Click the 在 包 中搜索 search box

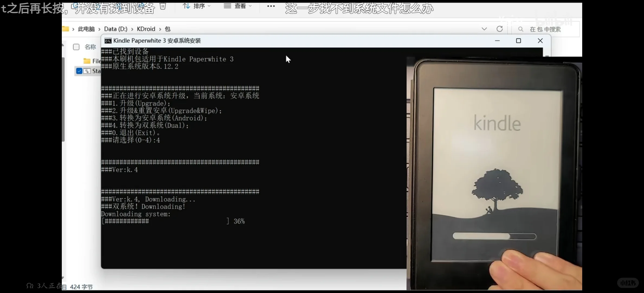point(545,29)
